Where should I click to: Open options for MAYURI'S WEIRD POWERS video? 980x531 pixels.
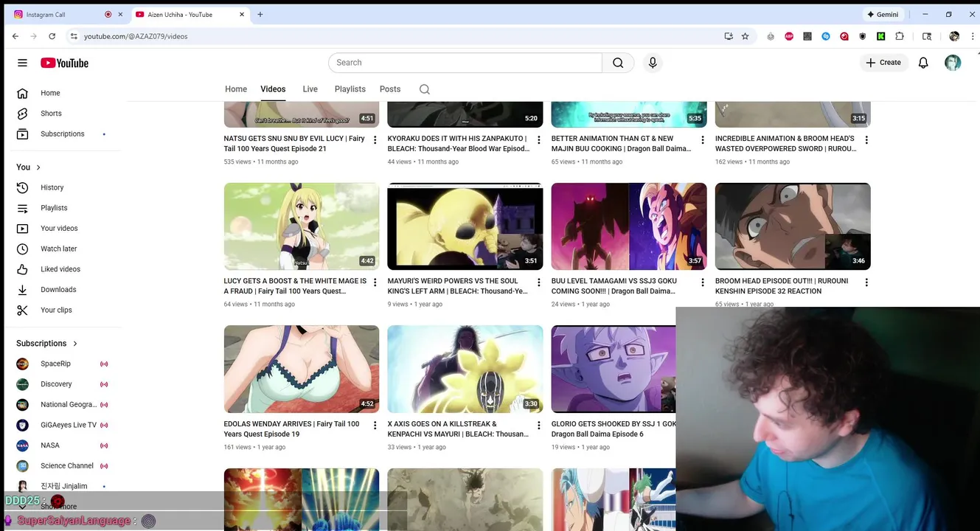(x=538, y=282)
